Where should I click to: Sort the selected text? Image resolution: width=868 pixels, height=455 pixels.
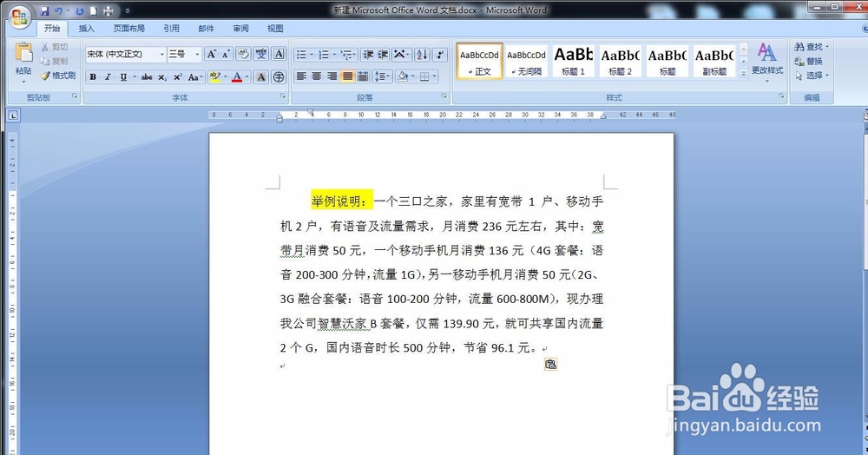(x=422, y=54)
